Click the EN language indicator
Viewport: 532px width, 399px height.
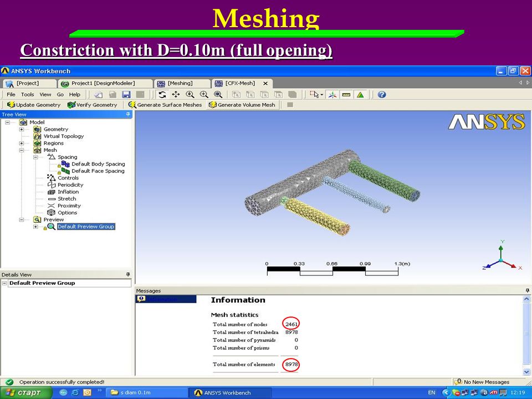click(432, 392)
